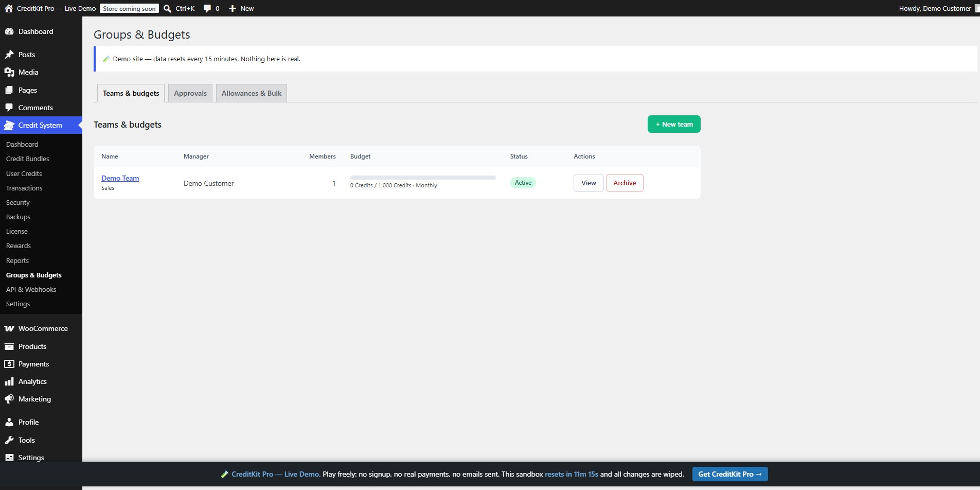Open Rewards submenu item
The height and width of the screenshot is (490, 980).
(x=19, y=246)
